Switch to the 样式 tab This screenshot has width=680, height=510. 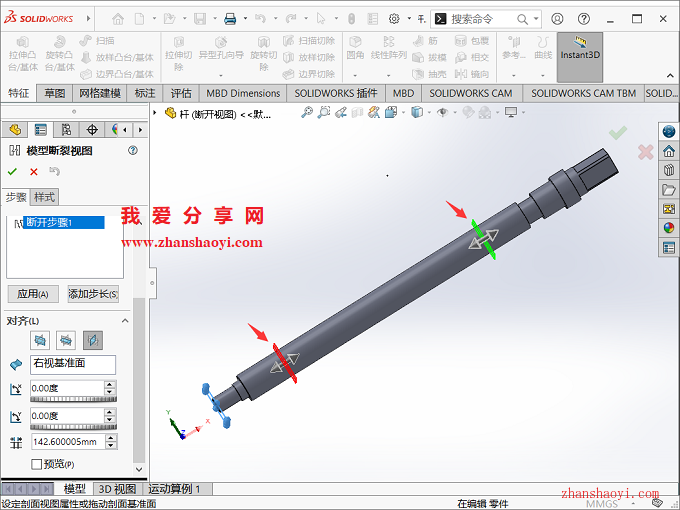pos(45,197)
